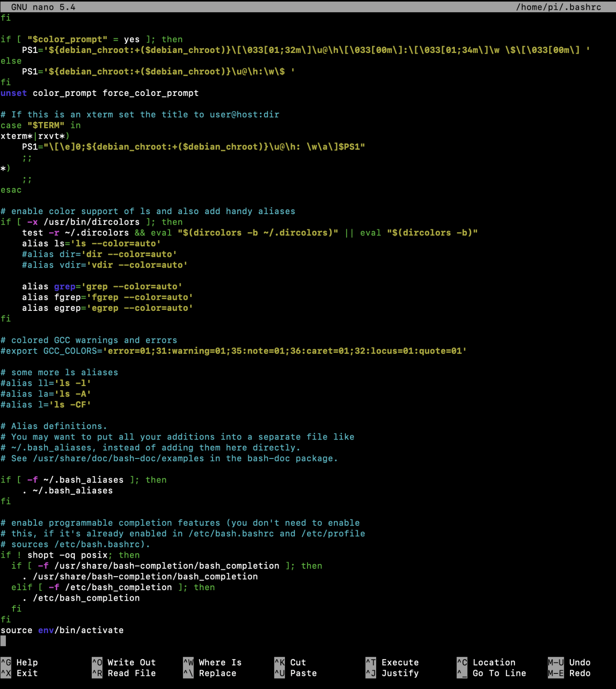
Task: Click the Replace shortcut label
Action: click(210, 673)
